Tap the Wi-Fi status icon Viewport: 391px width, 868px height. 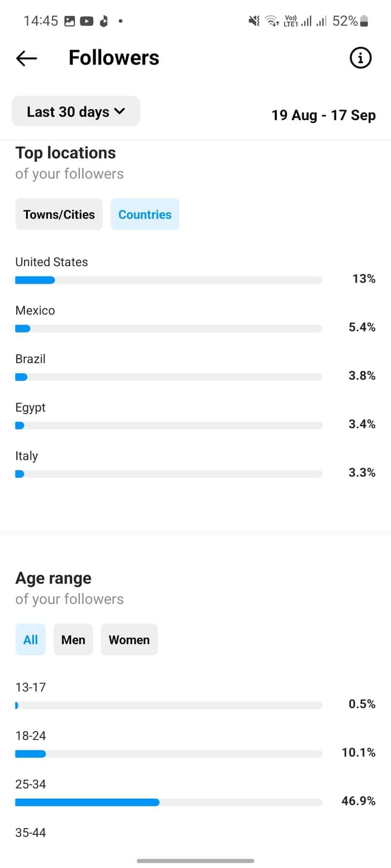click(x=272, y=21)
